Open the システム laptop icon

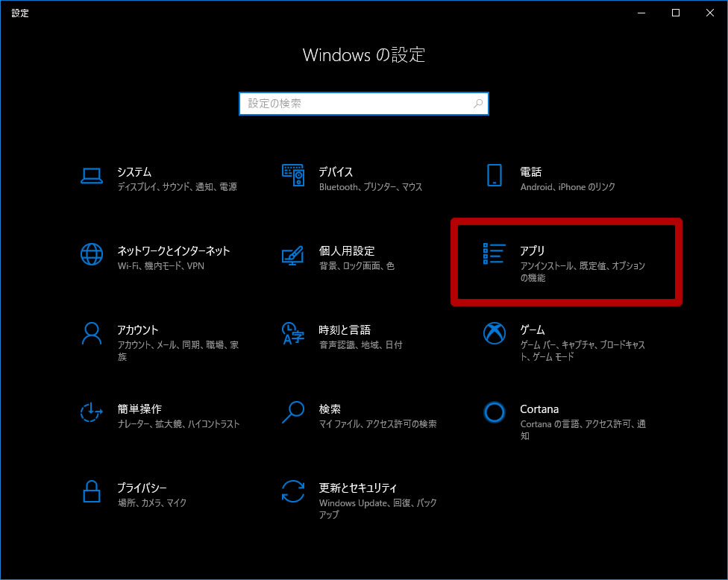tap(92, 176)
